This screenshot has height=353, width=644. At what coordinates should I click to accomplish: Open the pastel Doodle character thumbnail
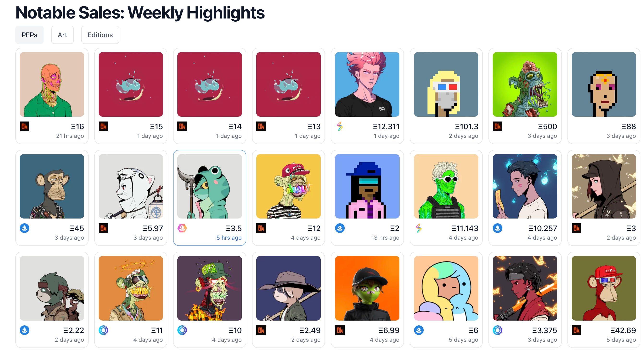(x=446, y=288)
